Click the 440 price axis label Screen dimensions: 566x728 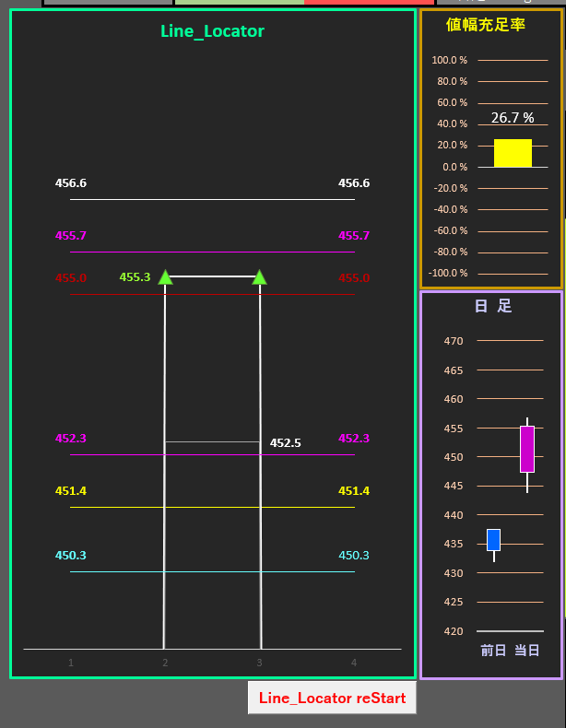click(454, 515)
